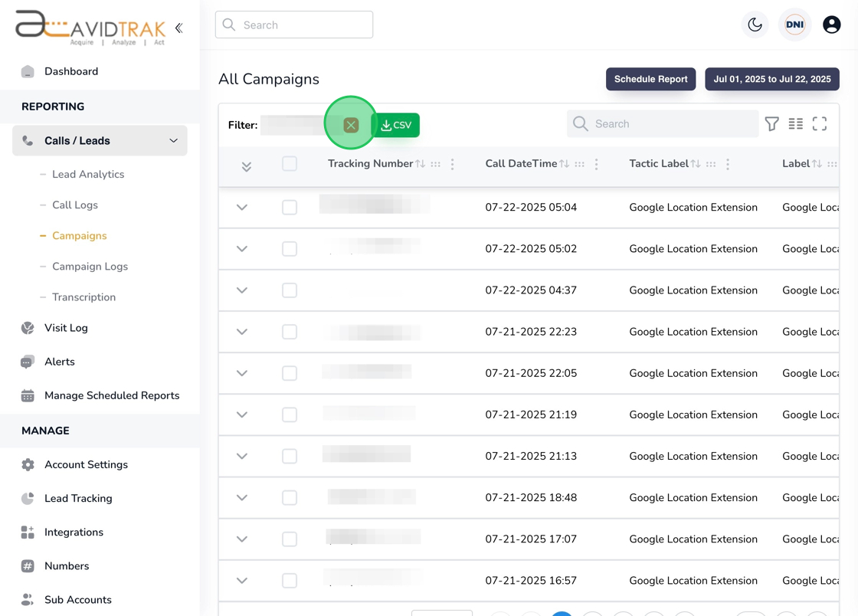Check the row for 07-22-2025 04:37
This screenshot has width=858, height=616.
[x=290, y=290]
